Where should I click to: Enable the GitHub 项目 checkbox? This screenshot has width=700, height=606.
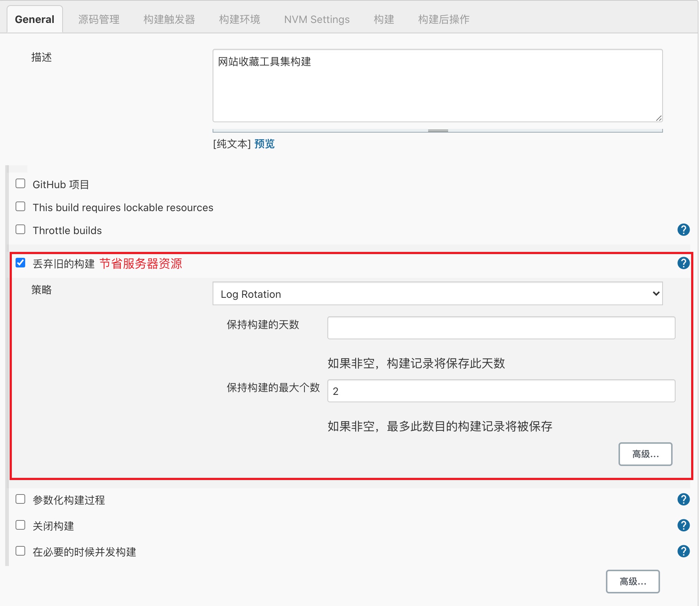tap(20, 184)
